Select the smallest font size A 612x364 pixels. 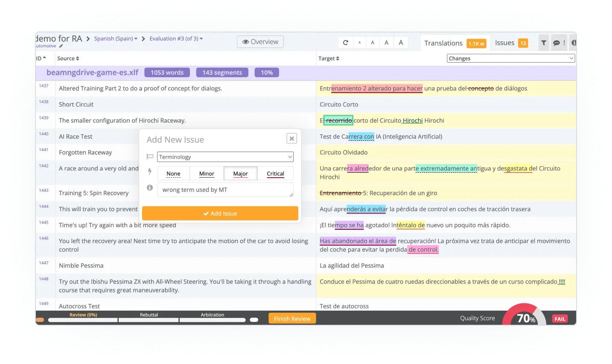point(359,43)
